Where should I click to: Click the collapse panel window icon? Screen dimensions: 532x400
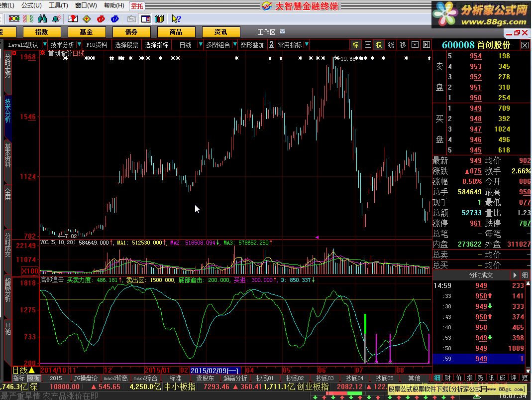415,44
